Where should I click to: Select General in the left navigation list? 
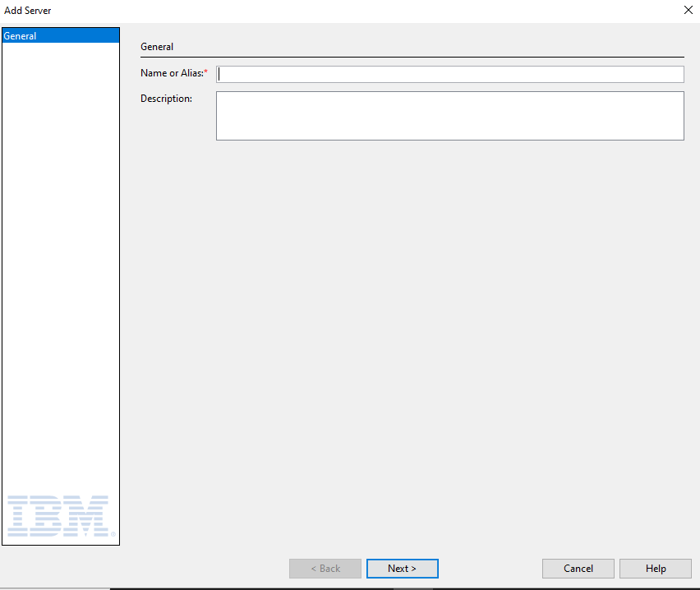61,36
